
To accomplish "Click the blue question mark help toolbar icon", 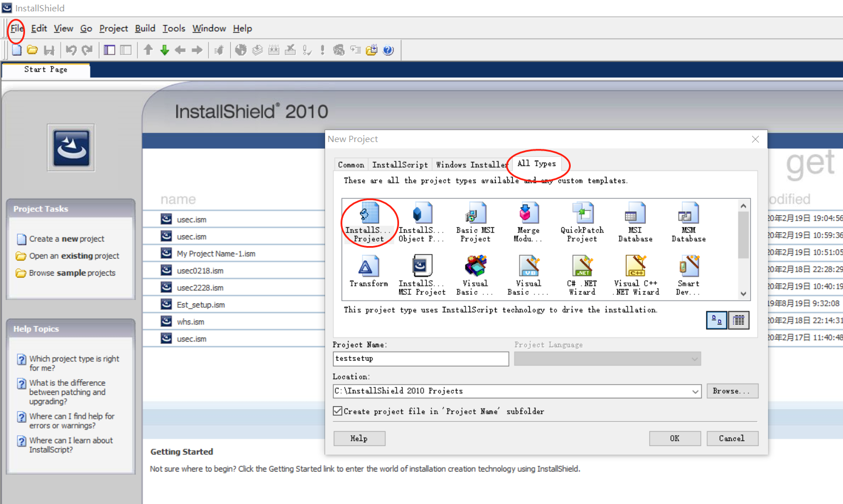I will [x=388, y=50].
